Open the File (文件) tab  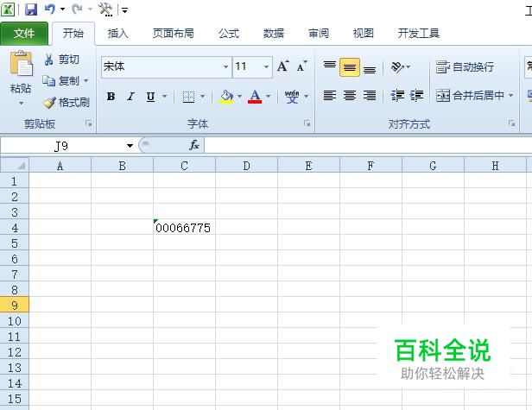(24, 34)
